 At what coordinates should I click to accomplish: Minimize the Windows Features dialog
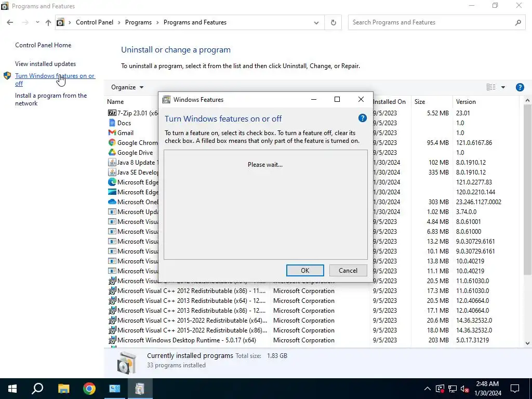point(314,99)
